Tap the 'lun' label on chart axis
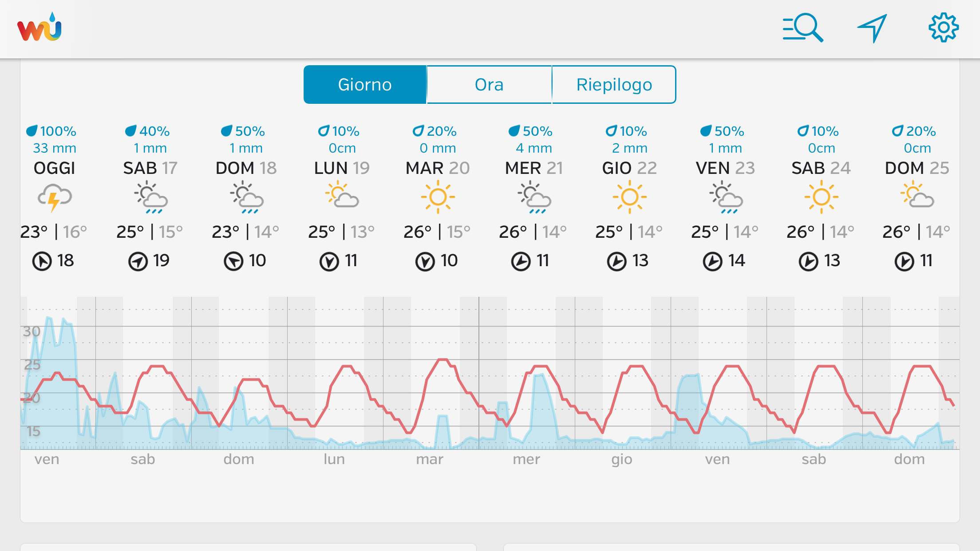This screenshot has height=551, width=980. click(x=334, y=459)
